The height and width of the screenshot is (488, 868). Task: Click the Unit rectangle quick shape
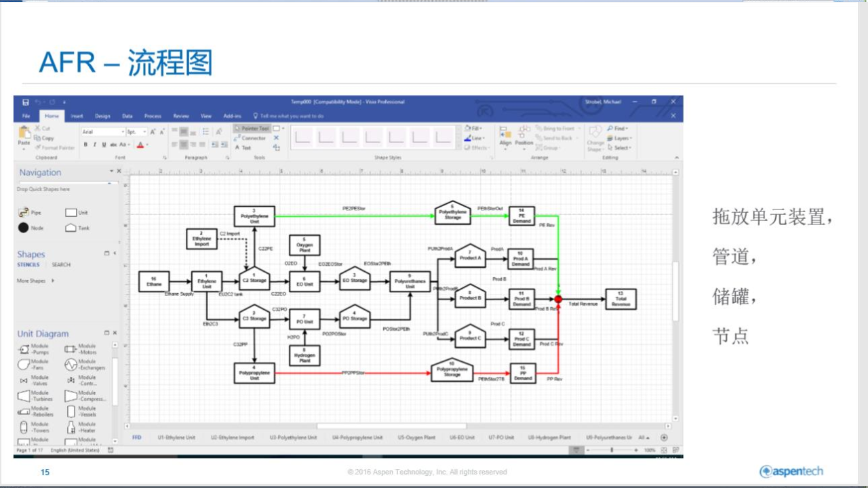click(77, 213)
